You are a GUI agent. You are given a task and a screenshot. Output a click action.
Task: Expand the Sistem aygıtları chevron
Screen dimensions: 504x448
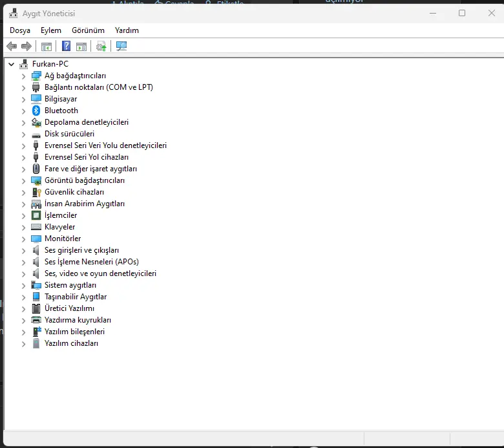pos(23,286)
